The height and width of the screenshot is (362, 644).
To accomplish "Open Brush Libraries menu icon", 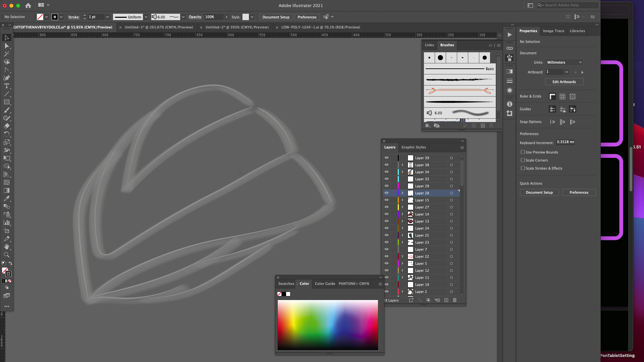I will click(428, 125).
